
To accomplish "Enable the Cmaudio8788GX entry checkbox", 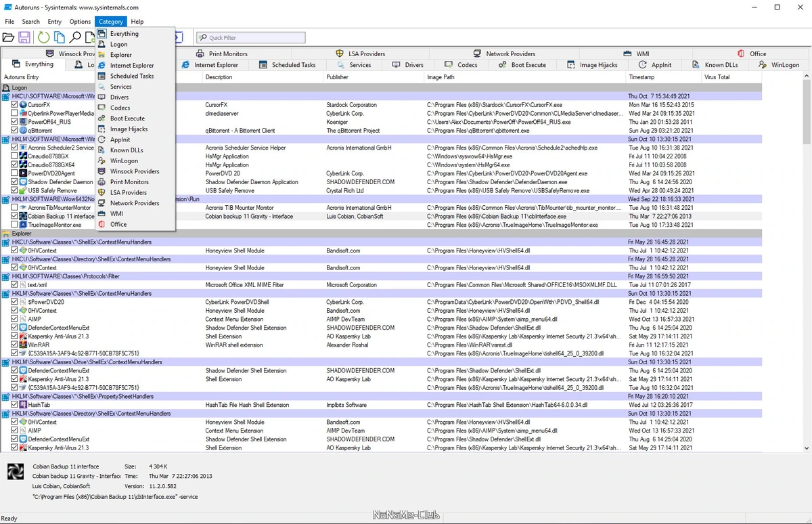I will pyautogui.click(x=15, y=156).
